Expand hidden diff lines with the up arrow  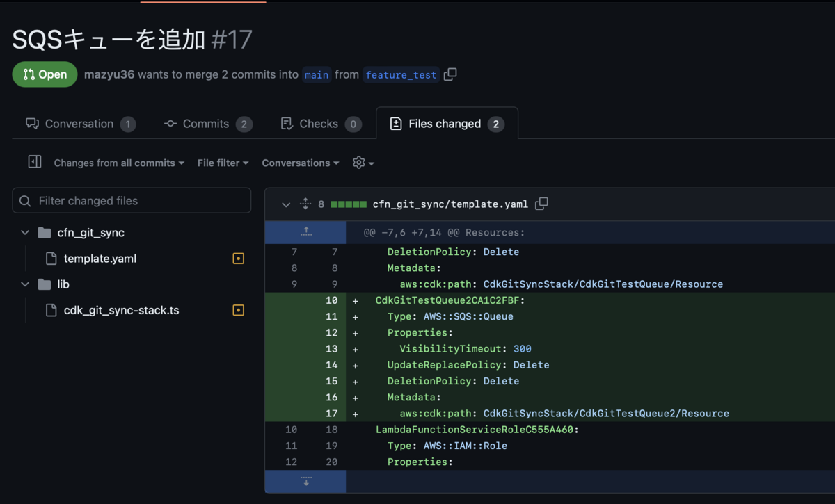click(x=305, y=231)
